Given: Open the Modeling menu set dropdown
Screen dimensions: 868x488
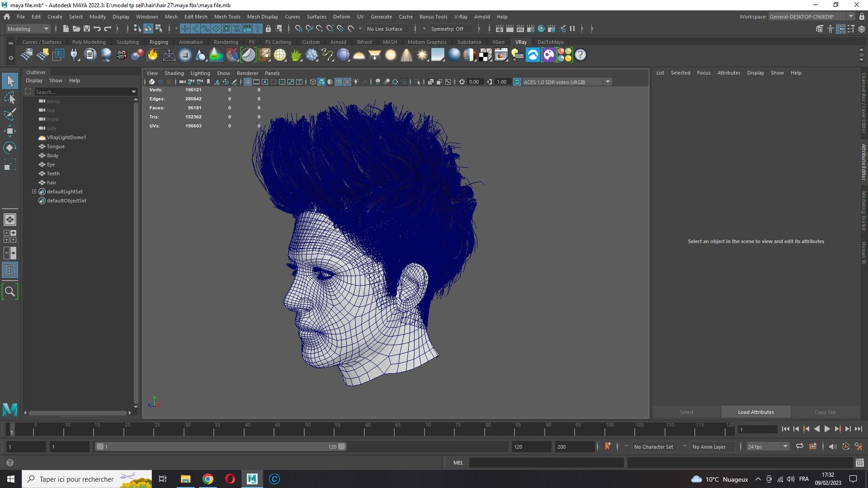Looking at the screenshot, I should tap(28, 29).
